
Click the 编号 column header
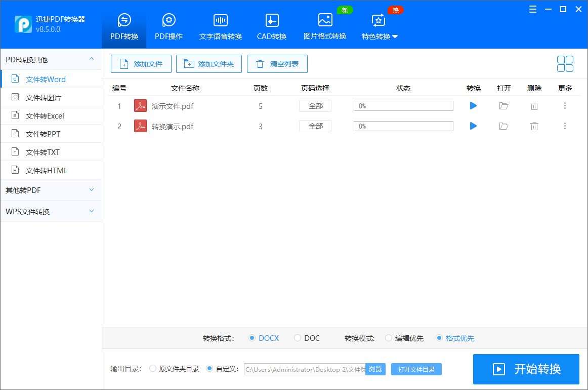119,88
